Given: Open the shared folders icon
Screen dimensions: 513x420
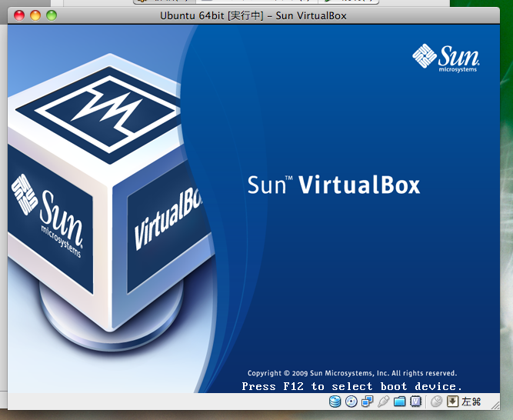Looking at the screenshot, I should 399,402.
